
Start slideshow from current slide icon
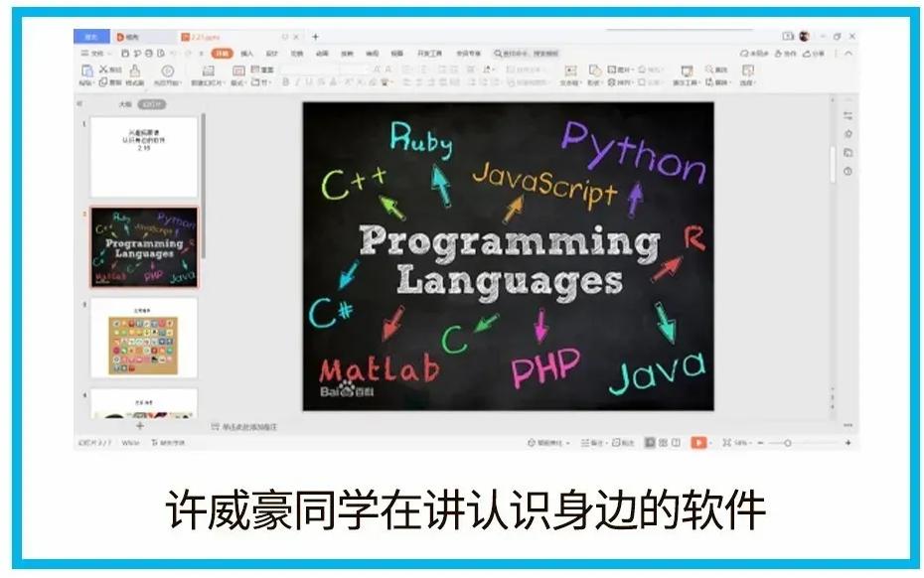click(167, 72)
